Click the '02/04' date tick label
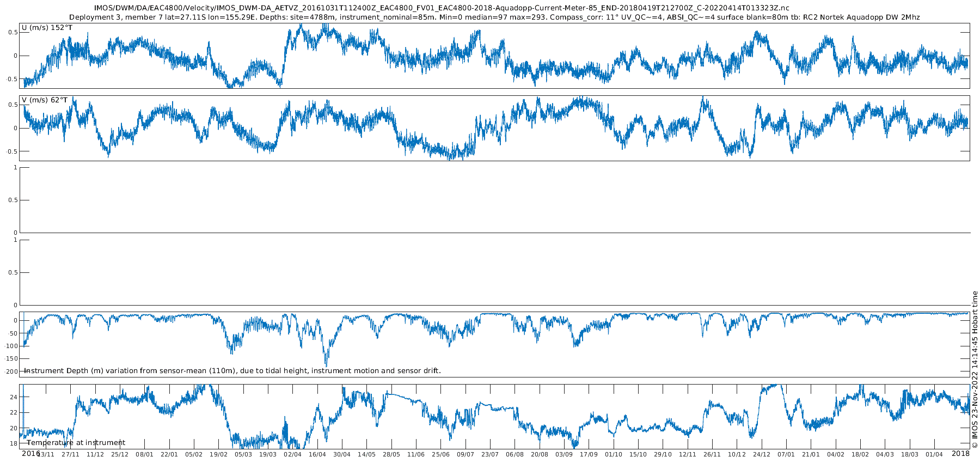The image size is (980, 463). pyautogui.click(x=292, y=454)
